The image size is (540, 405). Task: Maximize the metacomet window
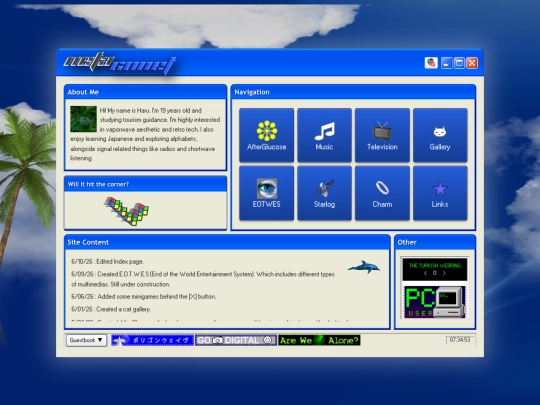(459, 63)
